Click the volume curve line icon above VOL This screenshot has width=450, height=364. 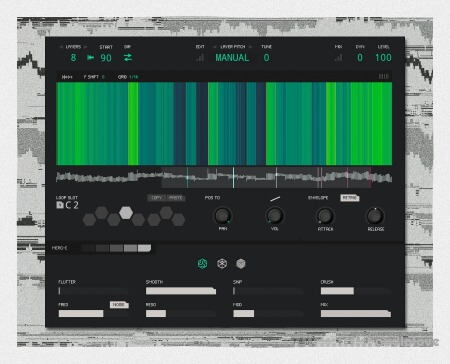pos(275,199)
